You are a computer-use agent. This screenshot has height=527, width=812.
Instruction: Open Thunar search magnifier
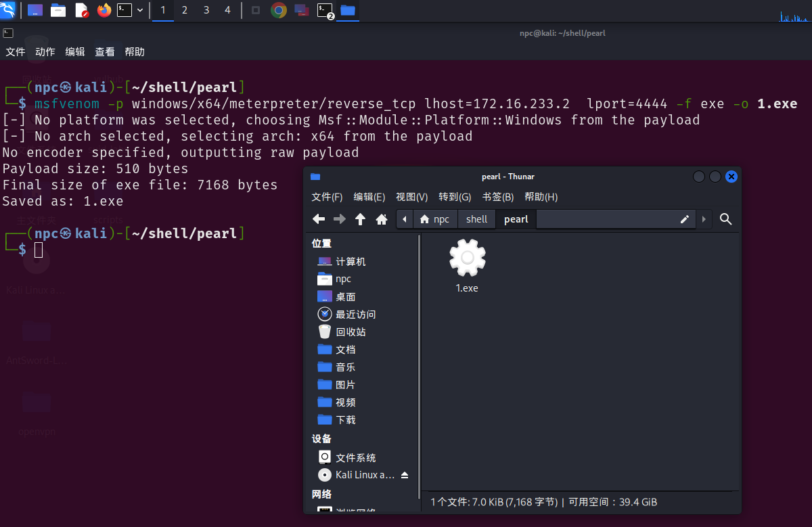pos(726,219)
